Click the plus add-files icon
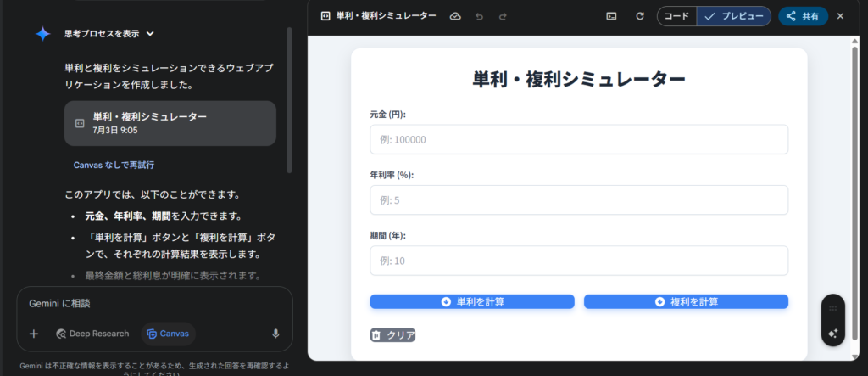This screenshot has height=376, width=868. click(34, 334)
